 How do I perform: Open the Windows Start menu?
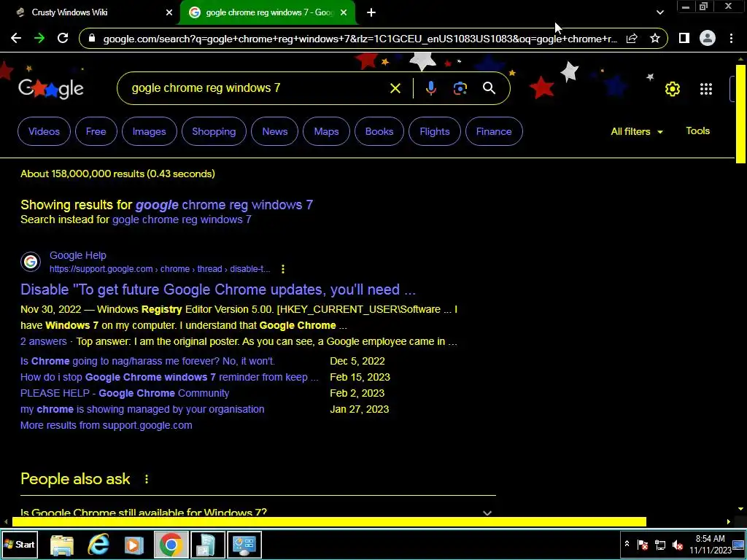click(x=20, y=544)
